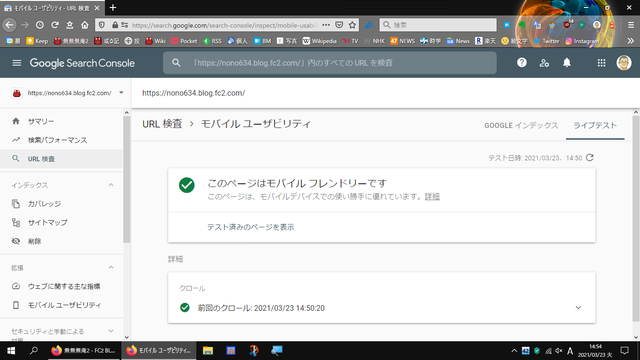The width and height of the screenshot is (640, 360).
Task: Open the Instagram bookmark
Action: tap(582, 41)
